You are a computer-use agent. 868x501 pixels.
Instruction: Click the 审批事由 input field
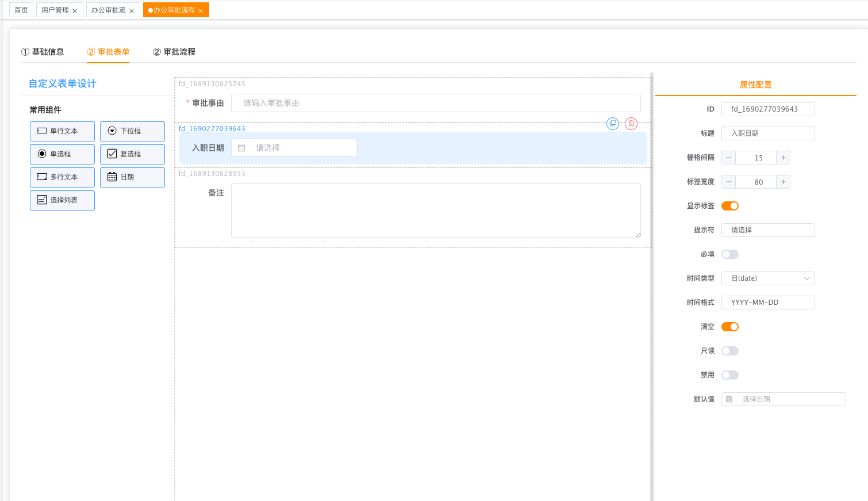(x=436, y=104)
